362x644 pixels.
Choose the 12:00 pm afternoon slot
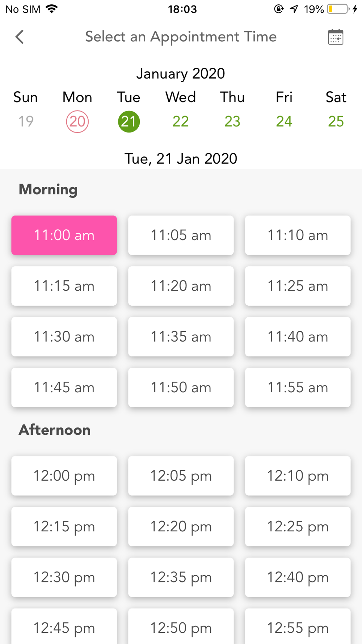(x=64, y=476)
